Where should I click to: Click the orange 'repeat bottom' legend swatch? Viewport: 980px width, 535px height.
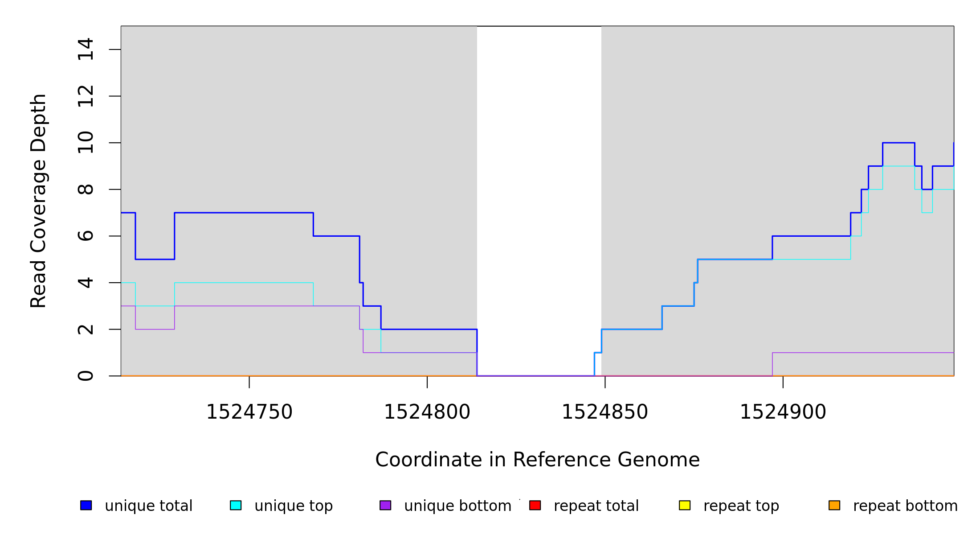pos(834,505)
